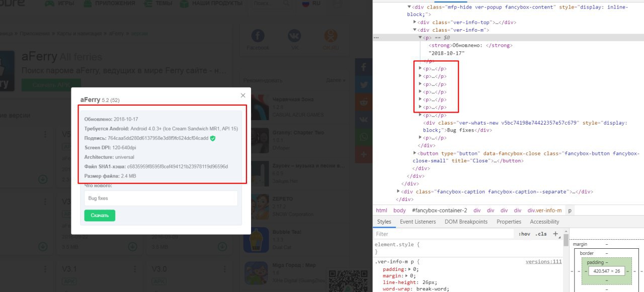The height and width of the screenshot is (292, 644).
Task: Click body in the DOM breadcrumb
Action: pos(399,211)
